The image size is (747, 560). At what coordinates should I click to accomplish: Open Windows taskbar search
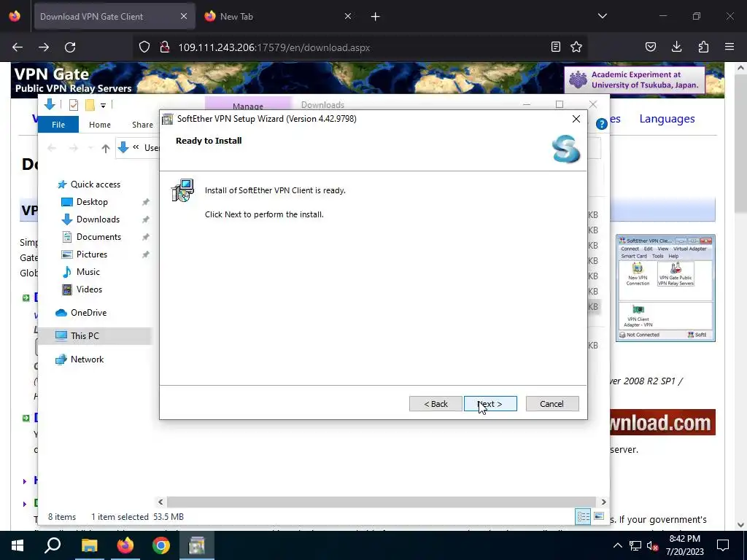(x=53, y=545)
